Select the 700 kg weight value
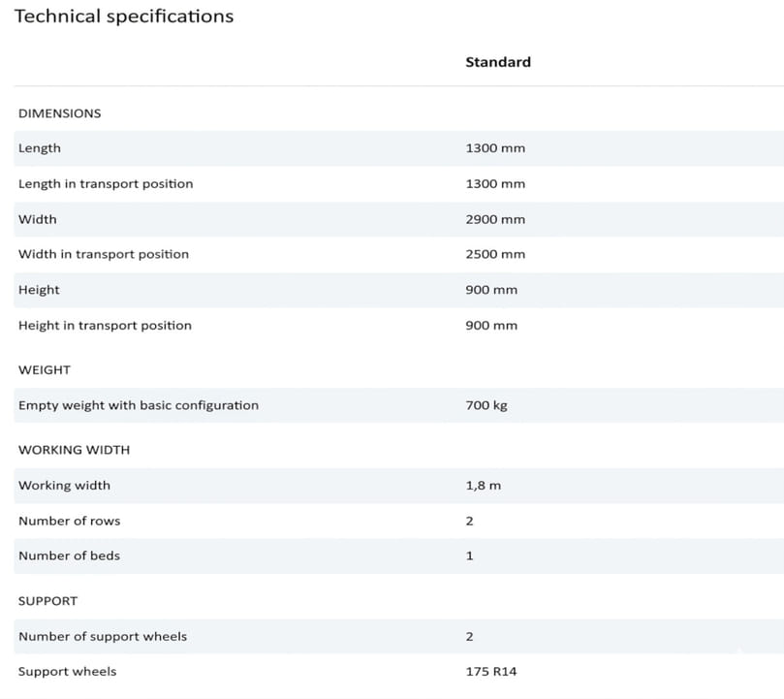The height and width of the screenshot is (699, 784). [486, 406]
